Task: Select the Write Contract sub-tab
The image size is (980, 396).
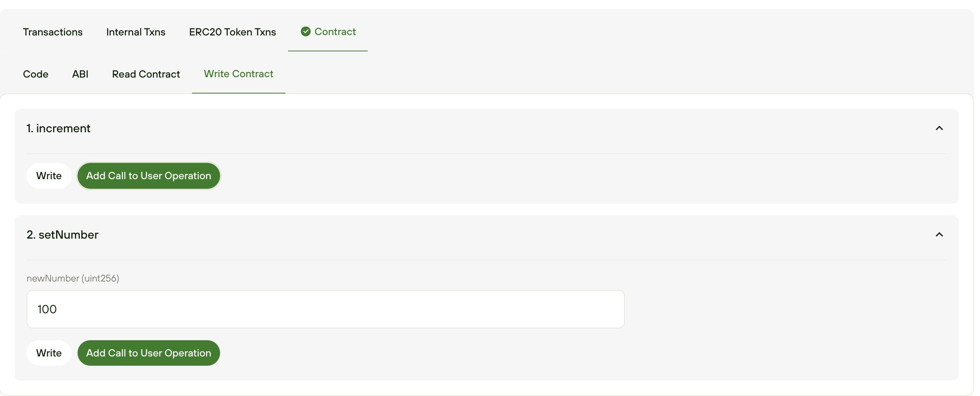Action: click(x=239, y=74)
